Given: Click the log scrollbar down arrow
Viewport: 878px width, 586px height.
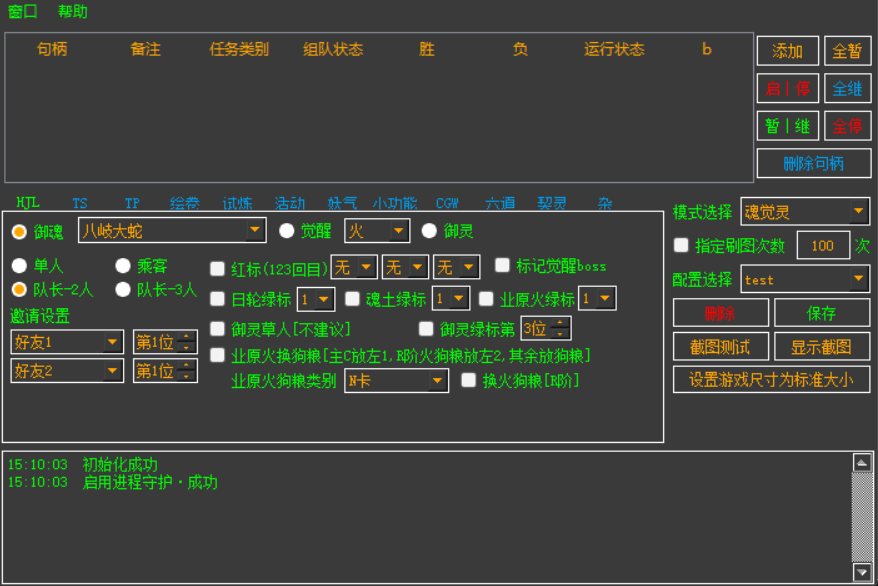Looking at the screenshot, I should pos(861,572).
